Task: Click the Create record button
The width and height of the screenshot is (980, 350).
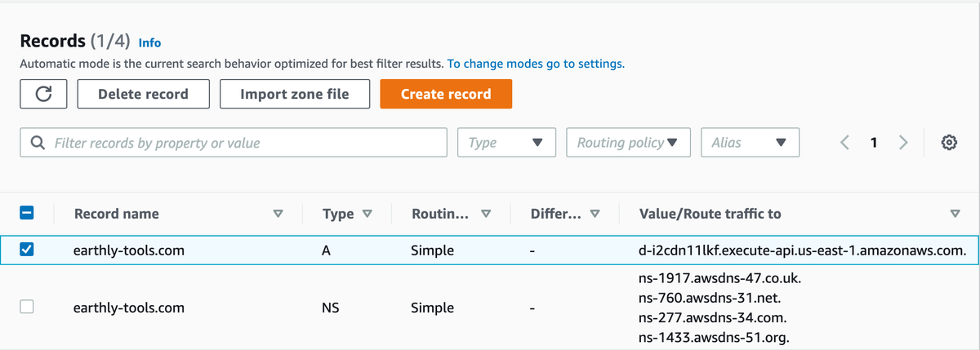Action: pyautogui.click(x=446, y=94)
